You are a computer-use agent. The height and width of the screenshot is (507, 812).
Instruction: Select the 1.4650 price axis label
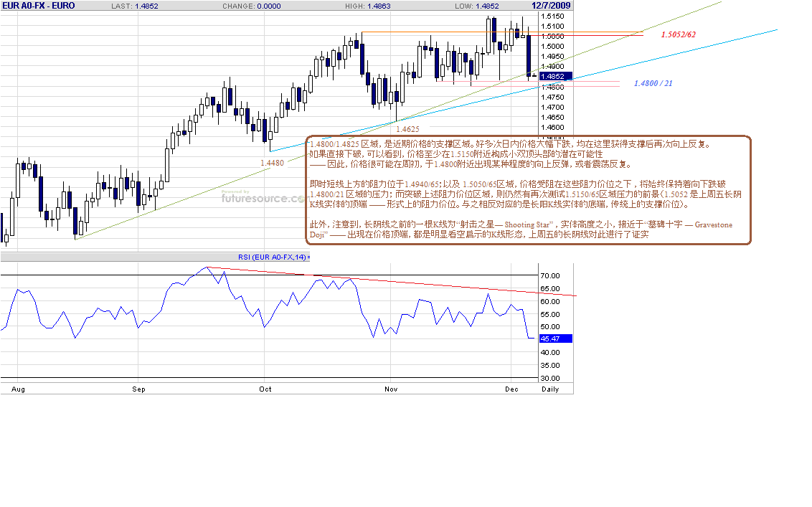[552, 118]
